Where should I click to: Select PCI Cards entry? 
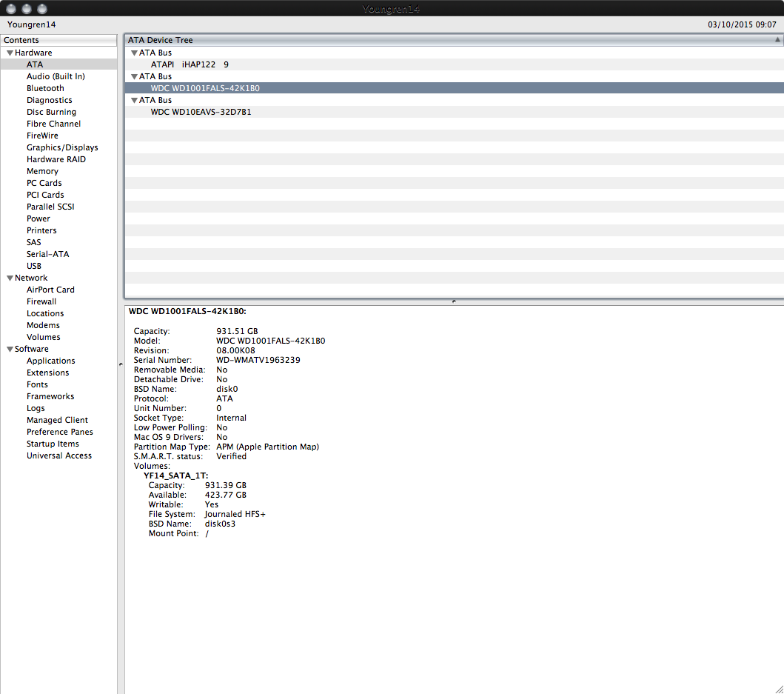[x=45, y=195]
